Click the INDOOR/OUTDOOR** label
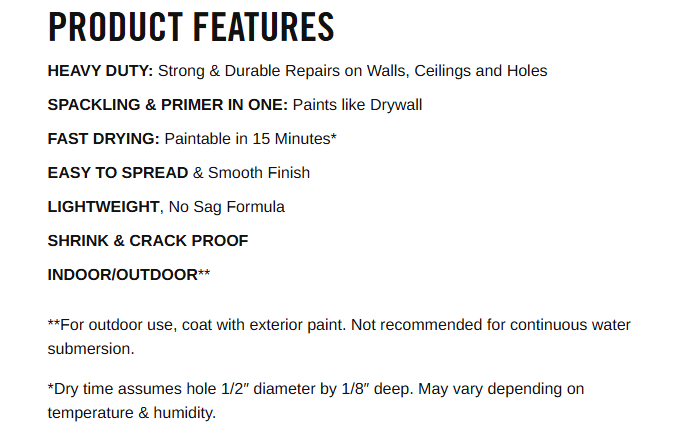This screenshot has height=437, width=678. (x=129, y=274)
